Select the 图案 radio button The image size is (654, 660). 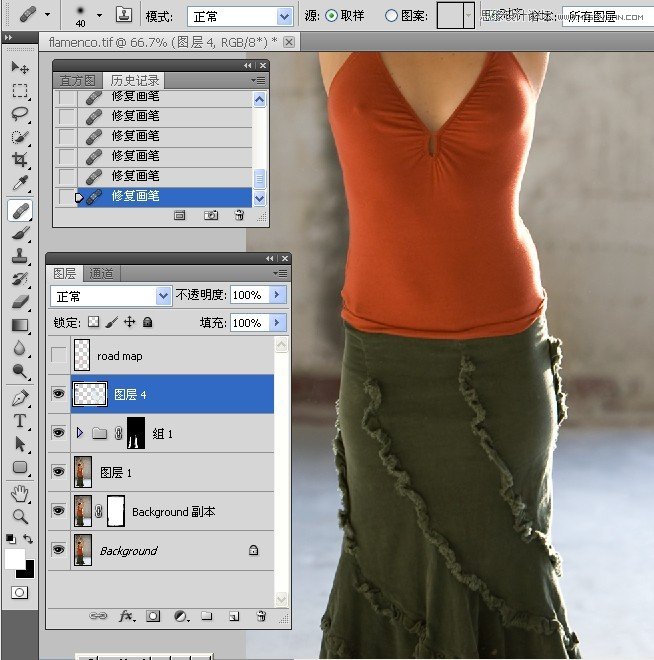coord(391,17)
